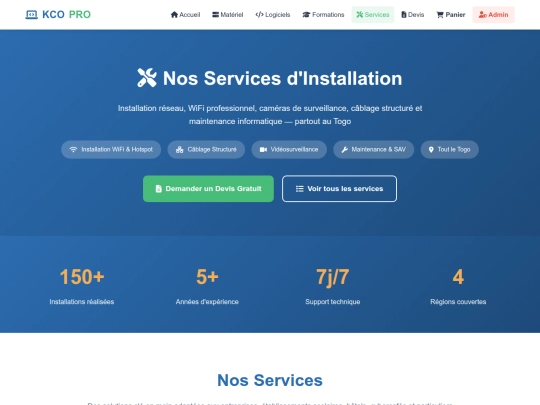This screenshot has width=540, height=405.
Task: Click the Admin login button
Action: (494, 14)
